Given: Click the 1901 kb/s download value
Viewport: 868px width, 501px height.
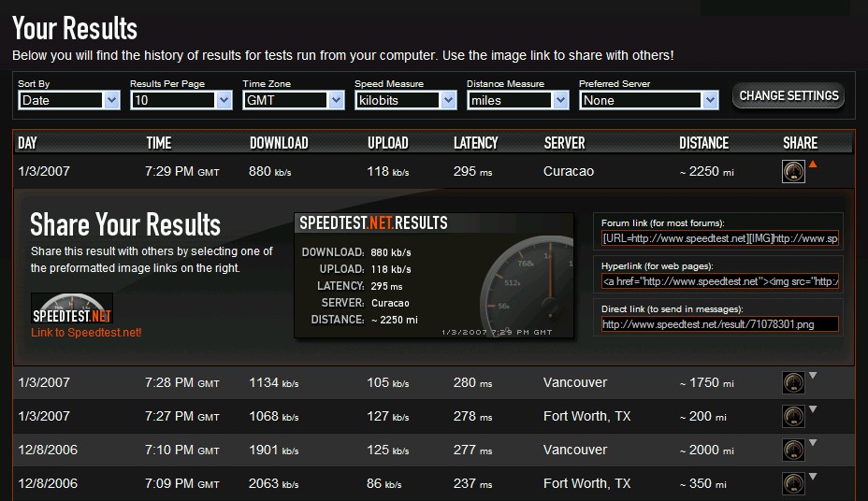Looking at the screenshot, I should tap(274, 451).
